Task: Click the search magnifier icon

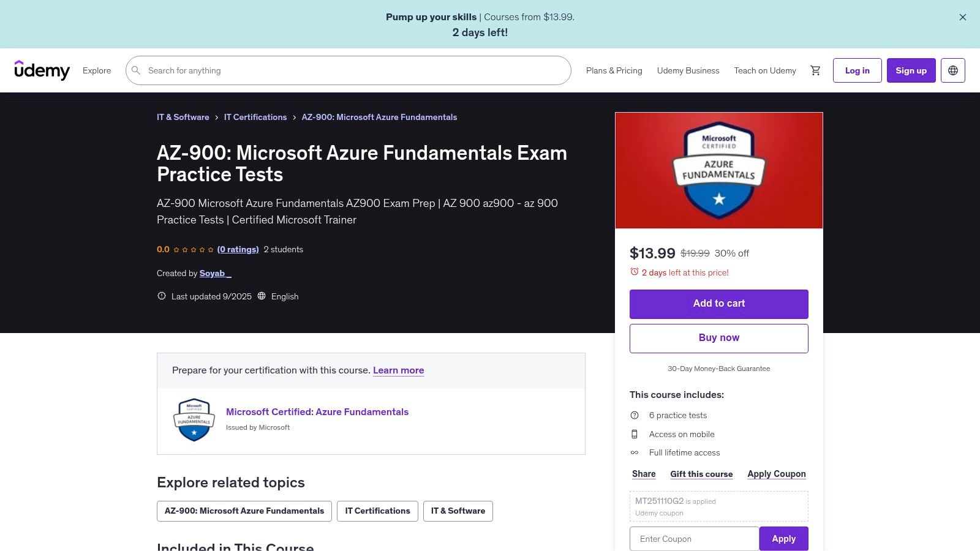Action: [135, 70]
